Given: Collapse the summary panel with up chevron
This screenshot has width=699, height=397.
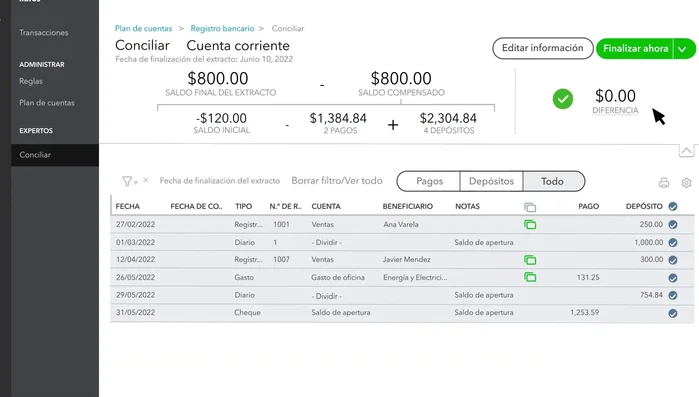Looking at the screenshot, I should 687,151.
